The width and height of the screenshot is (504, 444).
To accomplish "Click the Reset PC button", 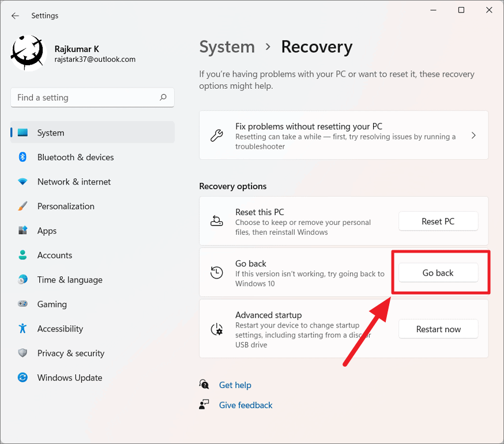I will (438, 221).
